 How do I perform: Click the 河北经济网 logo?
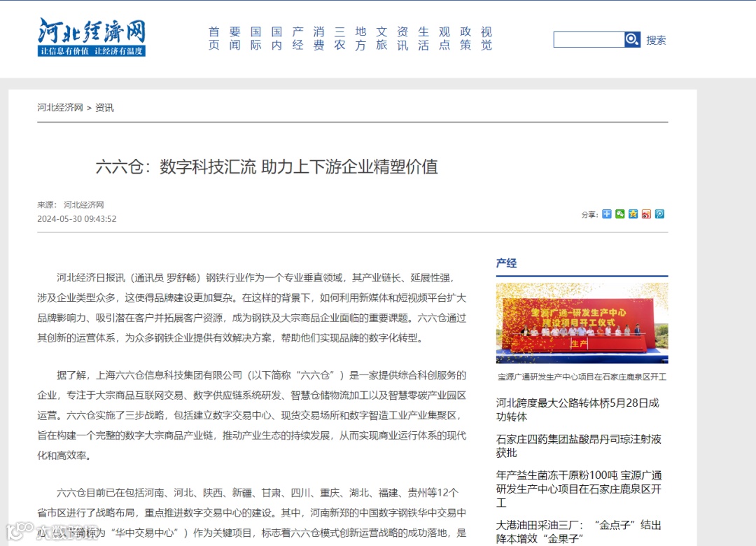tap(92, 37)
